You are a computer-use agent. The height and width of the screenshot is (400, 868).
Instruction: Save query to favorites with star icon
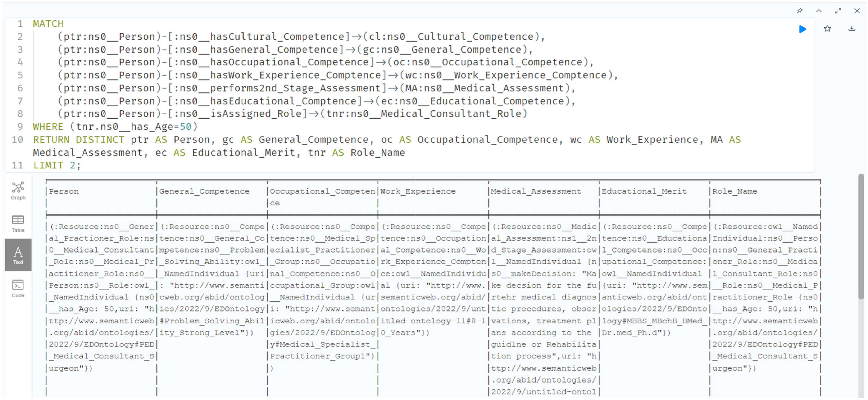(x=827, y=29)
